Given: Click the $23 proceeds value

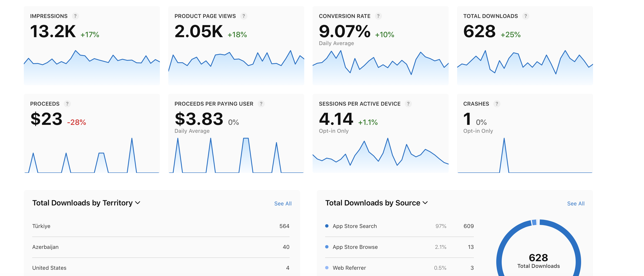Looking at the screenshot, I should point(46,119).
